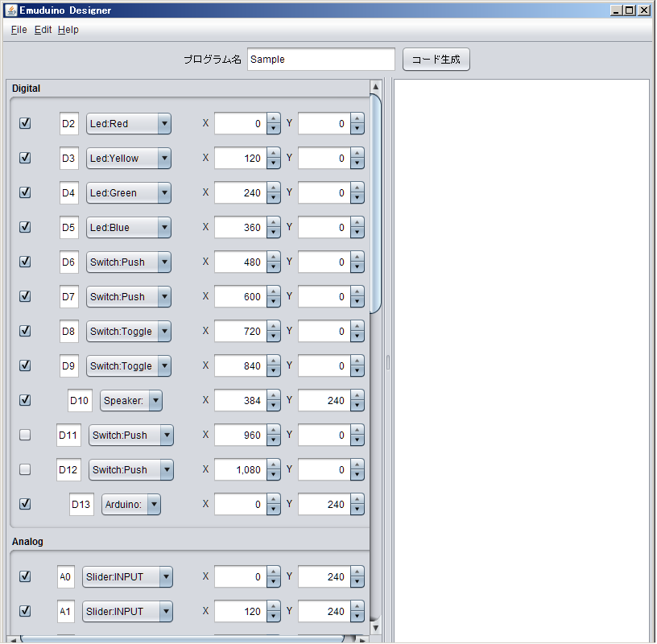Click the D6 X field showing 480
Viewport: 657px width, 644px height.
[241, 262]
